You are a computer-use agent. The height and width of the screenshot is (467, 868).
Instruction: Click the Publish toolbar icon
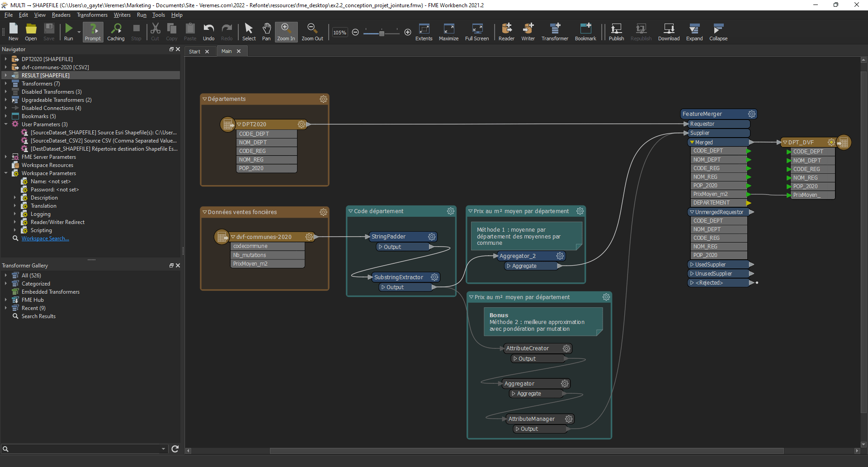coord(616,32)
